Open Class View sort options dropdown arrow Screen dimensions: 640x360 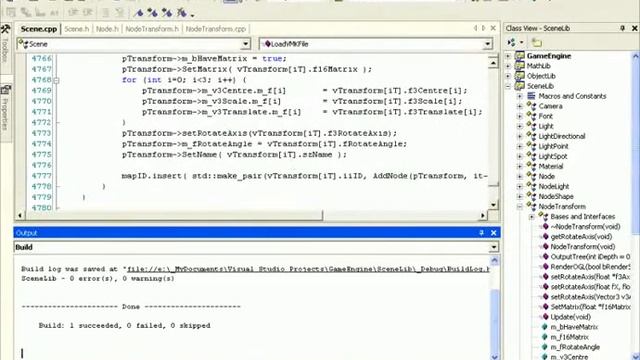point(521,42)
